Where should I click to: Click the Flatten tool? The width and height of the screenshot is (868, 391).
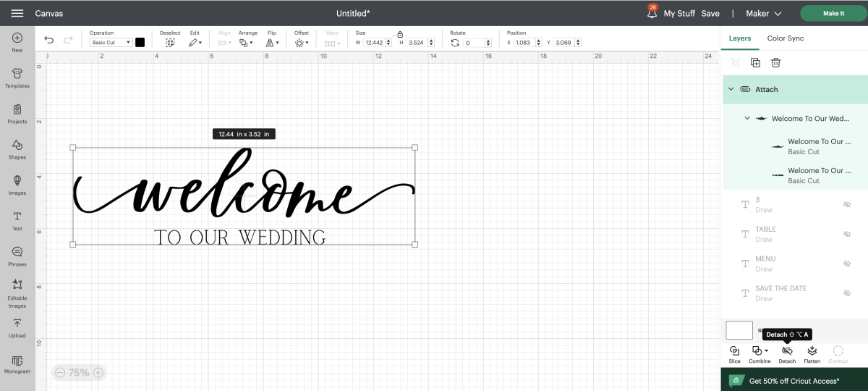tap(812, 354)
